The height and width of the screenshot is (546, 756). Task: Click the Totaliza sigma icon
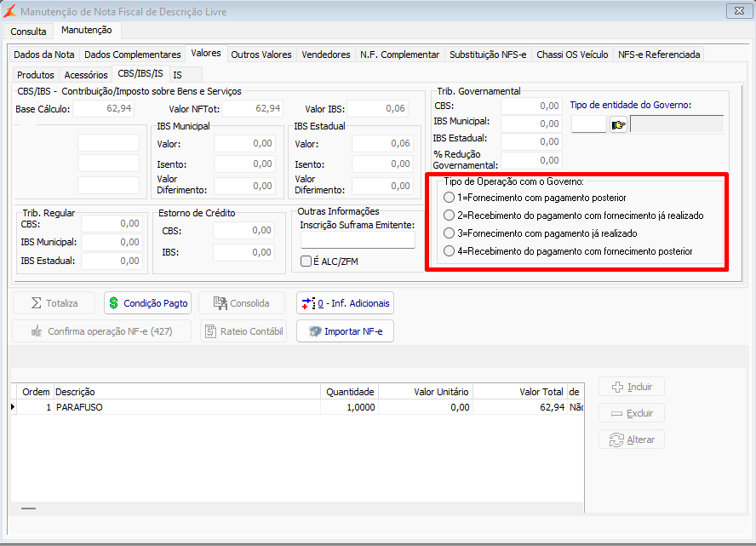36,303
